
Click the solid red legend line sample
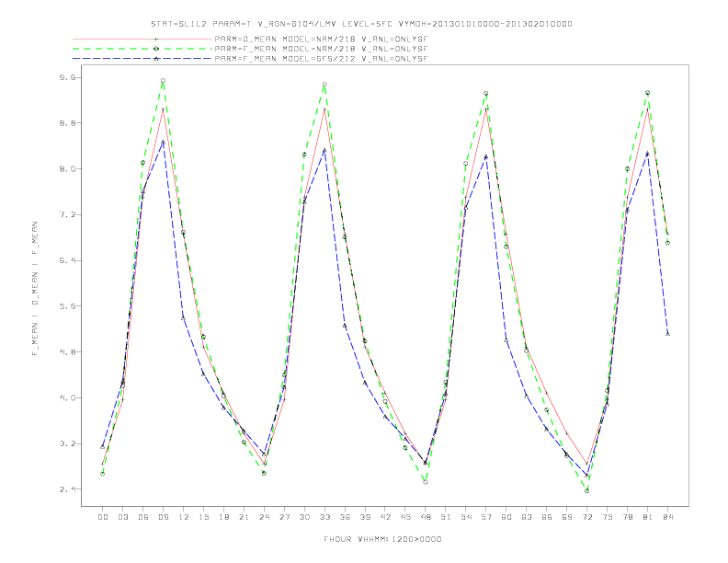142,39
